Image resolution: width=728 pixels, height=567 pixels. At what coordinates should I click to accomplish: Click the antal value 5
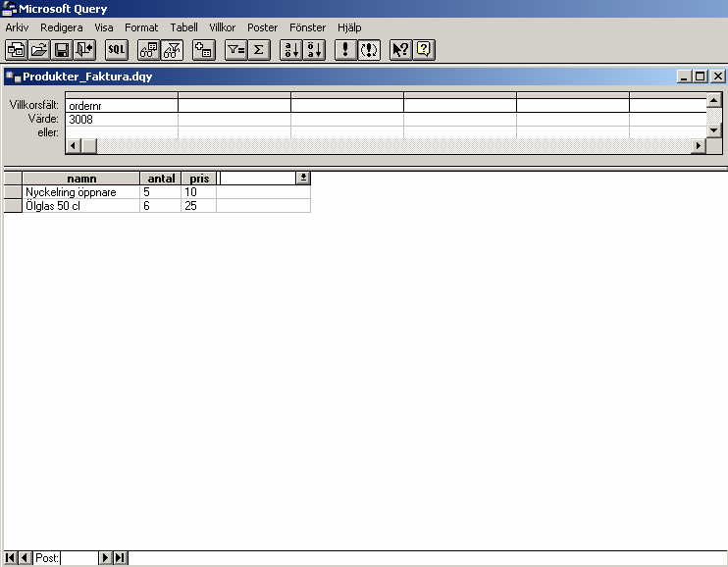pos(161,192)
